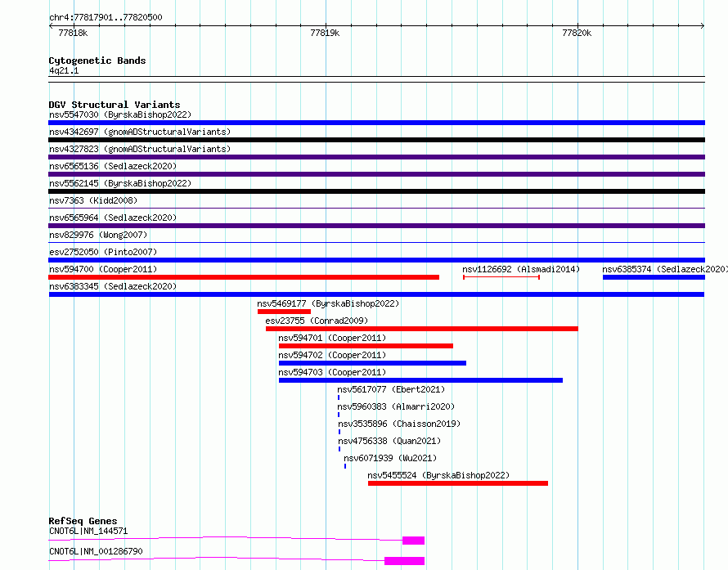Open CNOT6L|NM_001286790 gene label
The width and height of the screenshot is (728, 570).
(x=96, y=551)
